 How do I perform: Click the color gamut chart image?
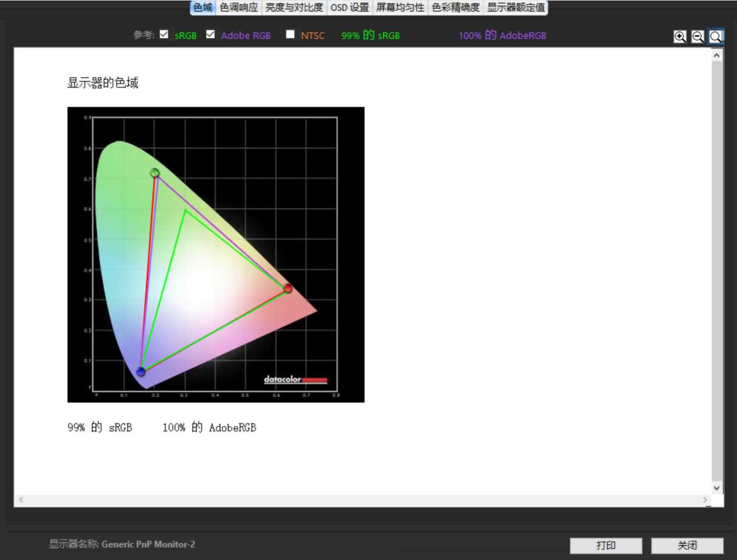pos(215,254)
